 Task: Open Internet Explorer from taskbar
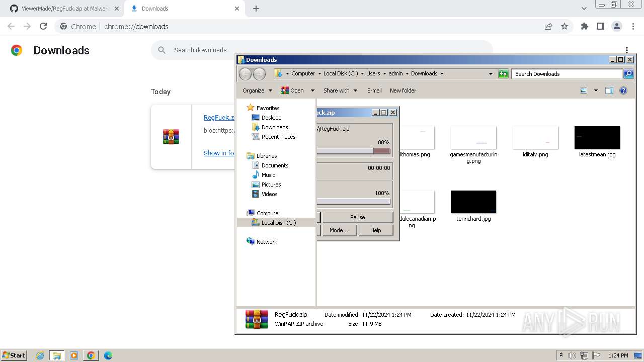tap(40, 355)
